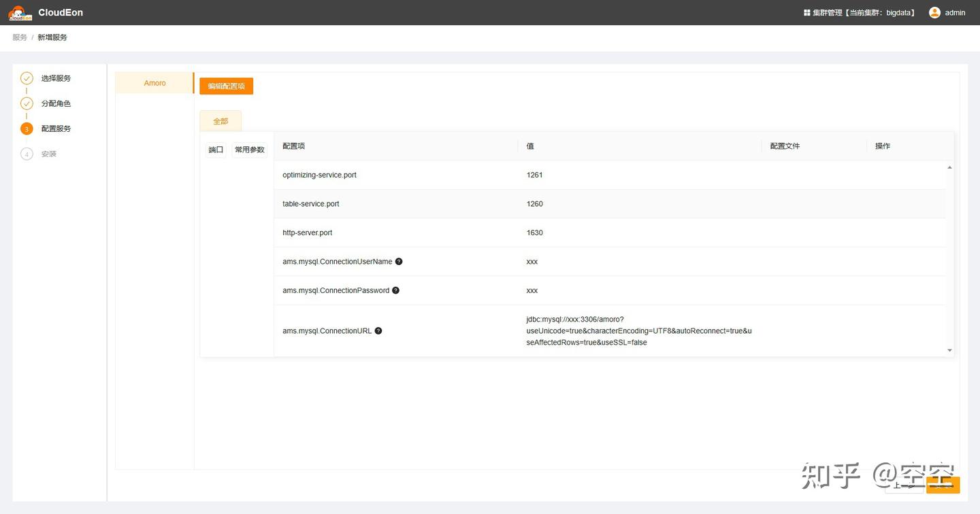This screenshot has height=514, width=980.
Task: Click the jdbc:mysql connection URL value
Action: pos(639,331)
